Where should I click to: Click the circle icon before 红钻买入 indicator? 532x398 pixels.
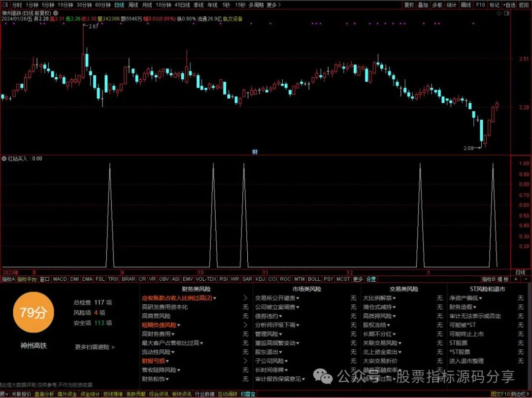[4, 159]
